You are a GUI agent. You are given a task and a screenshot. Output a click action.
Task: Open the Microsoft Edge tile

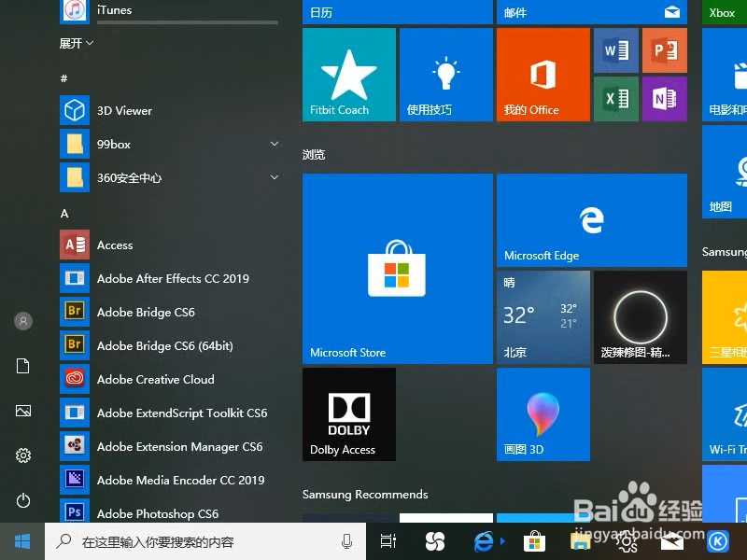[x=592, y=220]
